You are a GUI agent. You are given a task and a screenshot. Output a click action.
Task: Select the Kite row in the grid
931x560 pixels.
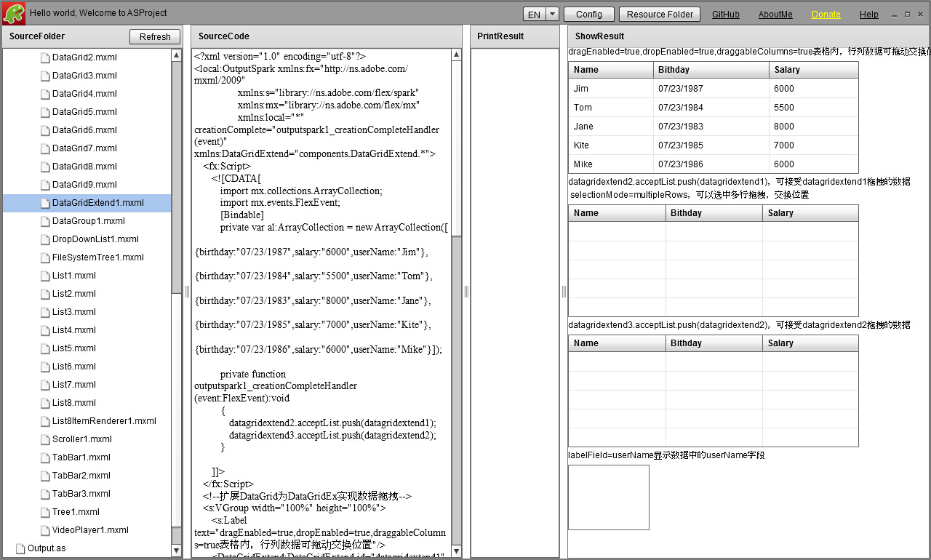(714, 145)
